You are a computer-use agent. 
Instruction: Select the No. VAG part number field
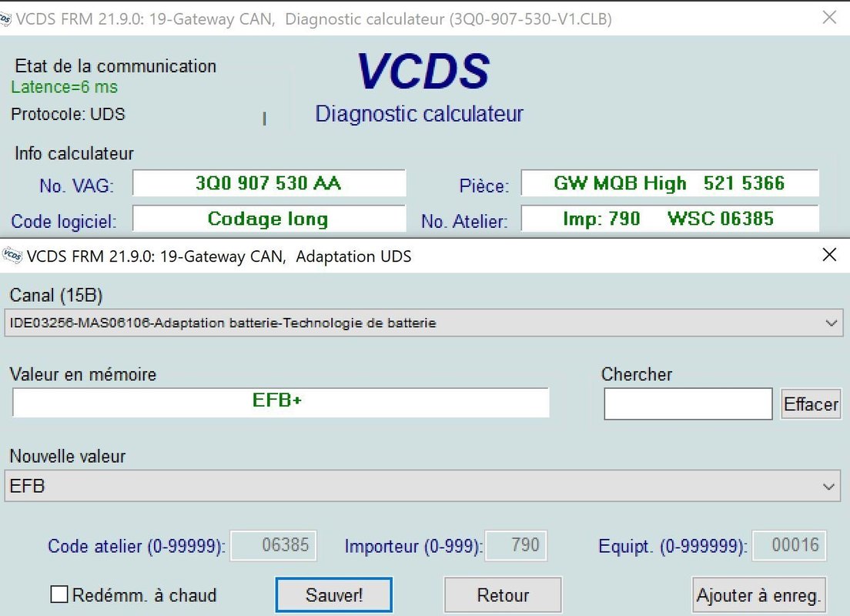(269, 183)
